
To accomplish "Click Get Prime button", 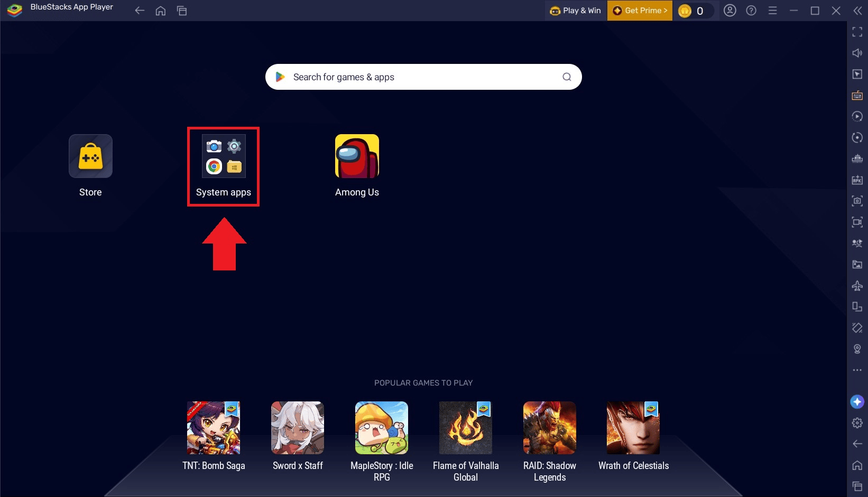I will [x=640, y=11].
